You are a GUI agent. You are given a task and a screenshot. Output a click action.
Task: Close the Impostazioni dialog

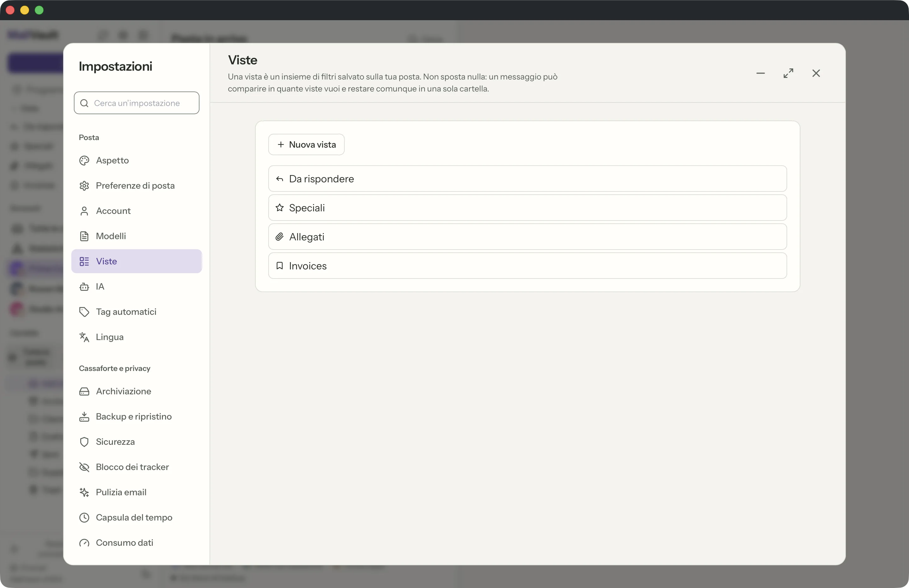click(x=816, y=73)
